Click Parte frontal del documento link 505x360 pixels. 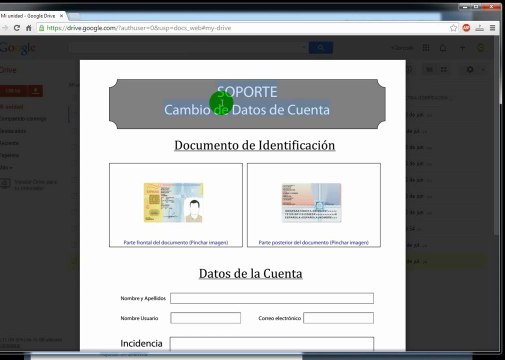click(176, 242)
